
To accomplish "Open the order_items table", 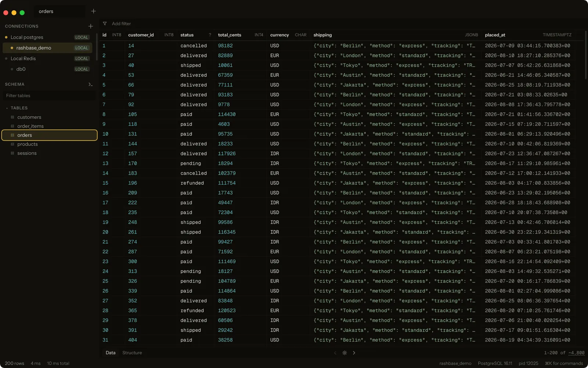I will (x=49, y=126).
